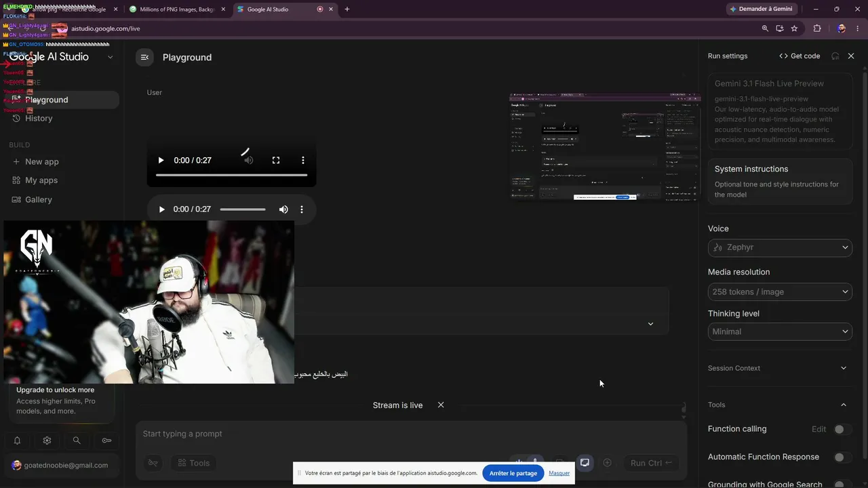This screenshot has width=868, height=488.
Task: Adjust the second audio player seek bar
Action: (x=243, y=209)
